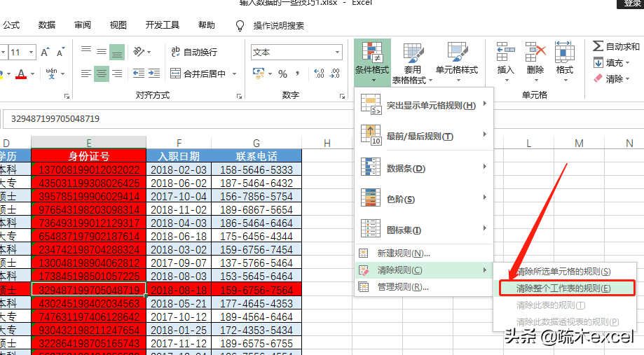Click the Format cells (格式) icon
Image resolution: width=644 pixels, height=355 pixels.
(564, 52)
